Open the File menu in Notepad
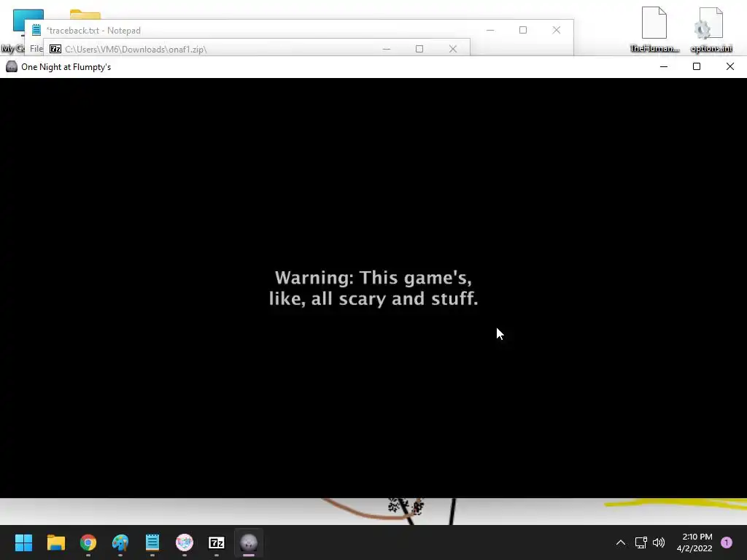The width and height of the screenshot is (747, 560). [x=36, y=49]
